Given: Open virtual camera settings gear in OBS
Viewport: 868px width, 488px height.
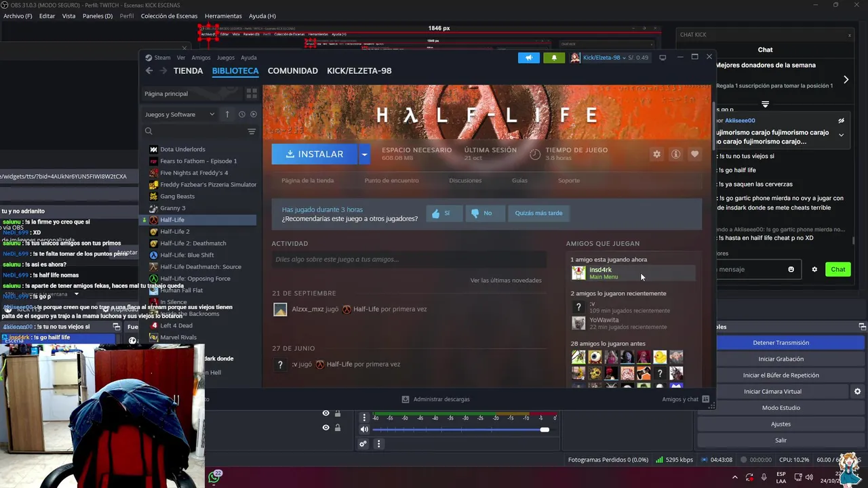Looking at the screenshot, I should click(857, 391).
